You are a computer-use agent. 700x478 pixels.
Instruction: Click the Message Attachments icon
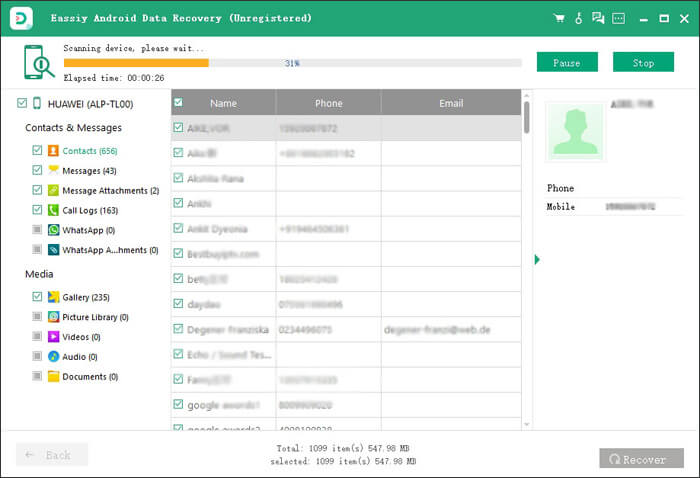click(x=53, y=191)
